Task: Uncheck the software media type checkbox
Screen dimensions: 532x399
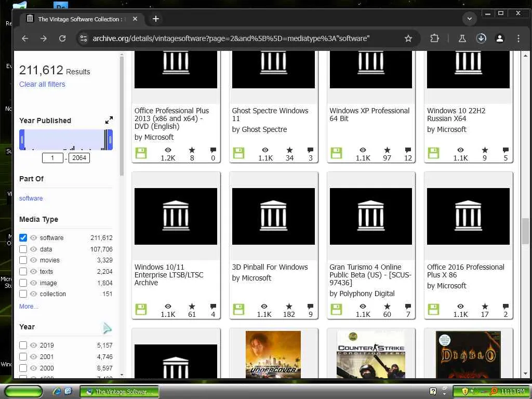Action: pos(23,237)
